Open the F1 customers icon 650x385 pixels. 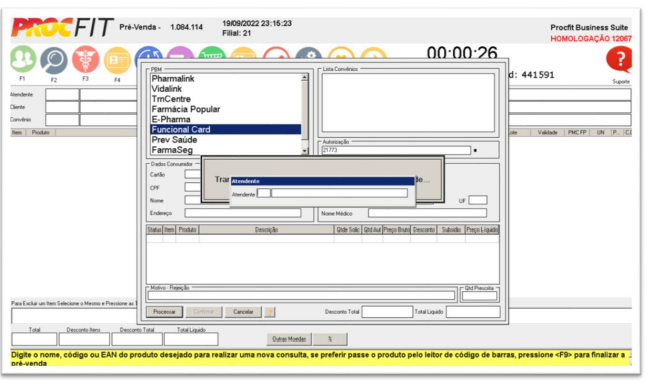coord(23,59)
